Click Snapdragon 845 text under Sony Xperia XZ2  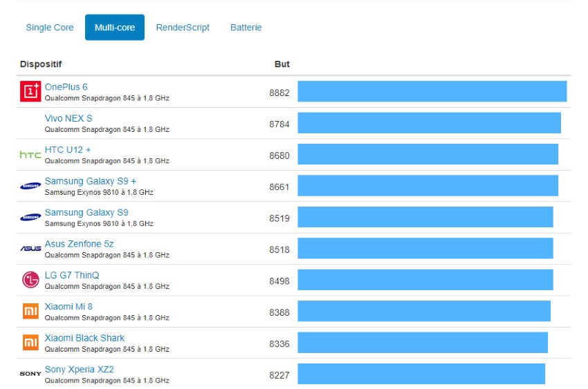[x=108, y=381]
